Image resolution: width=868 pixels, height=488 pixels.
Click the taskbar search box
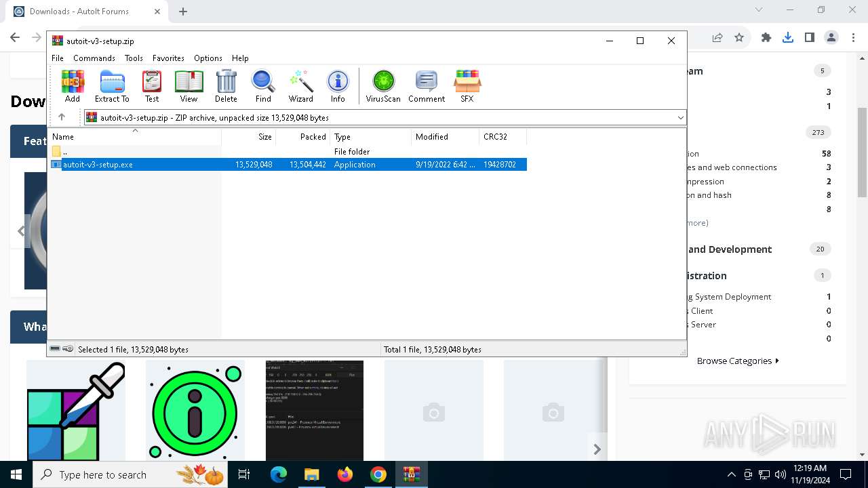coord(130,474)
